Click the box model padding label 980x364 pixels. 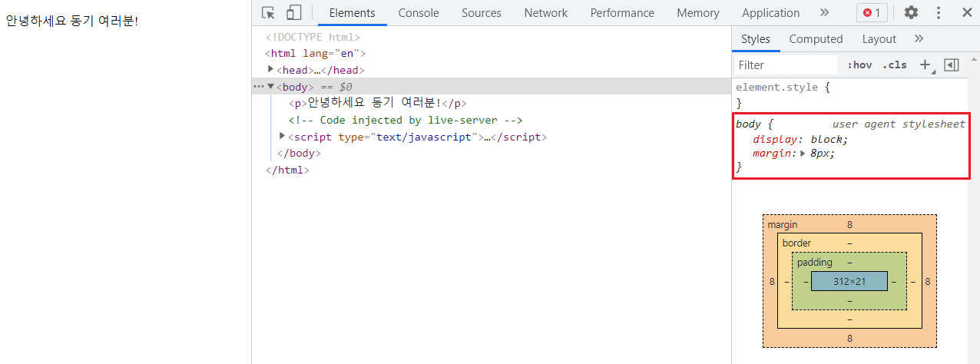pos(814,263)
